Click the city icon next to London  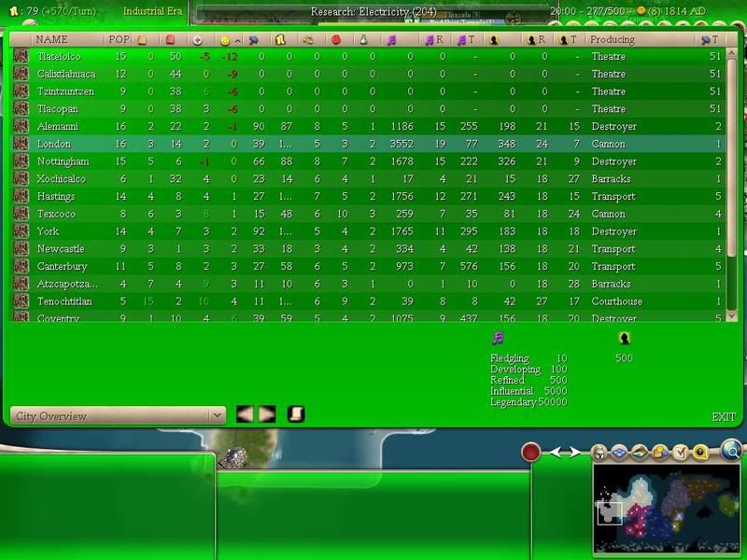(21, 144)
